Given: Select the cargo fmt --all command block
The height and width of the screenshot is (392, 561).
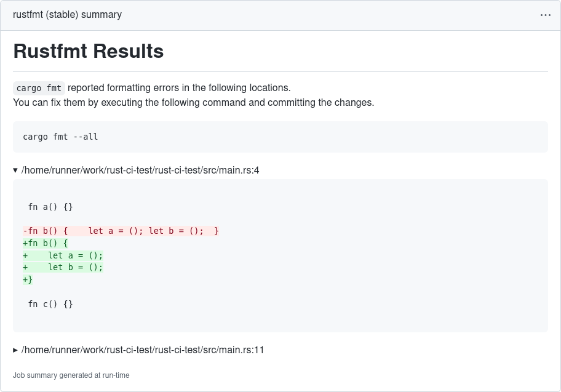Looking at the screenshot, I should (60, 137).
